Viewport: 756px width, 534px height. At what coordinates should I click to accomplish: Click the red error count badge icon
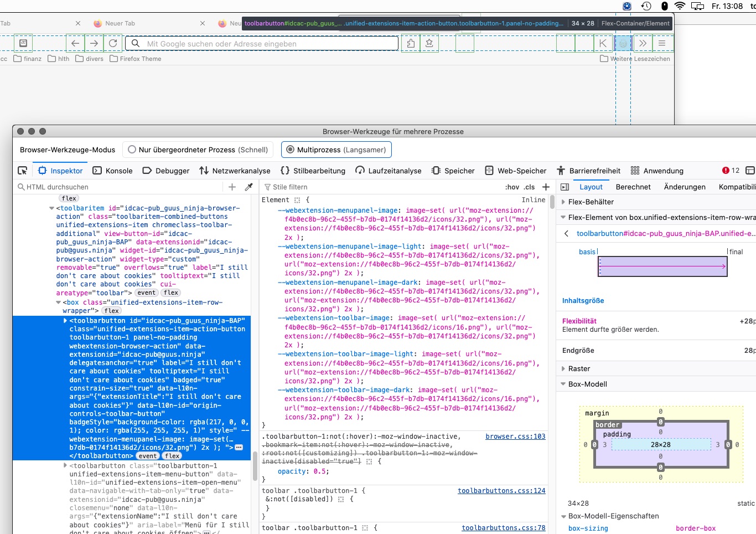coord(726,171)
